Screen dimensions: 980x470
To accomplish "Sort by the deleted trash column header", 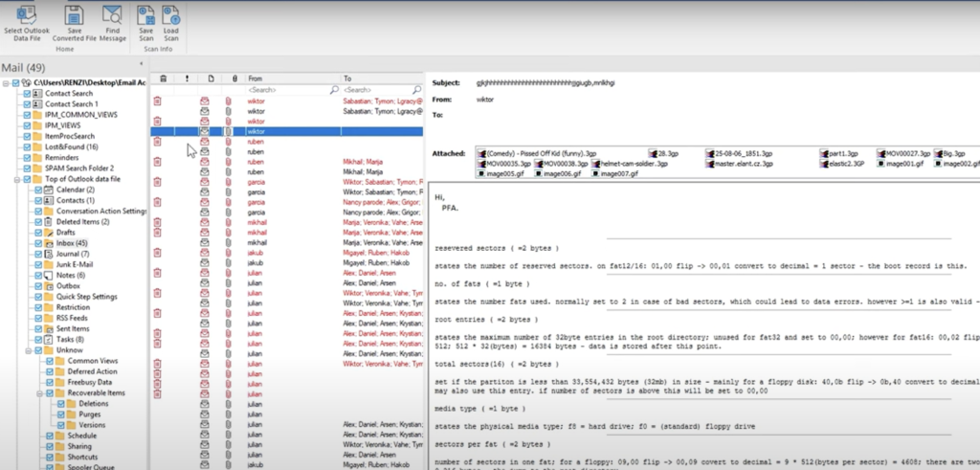I will [164, 78].
